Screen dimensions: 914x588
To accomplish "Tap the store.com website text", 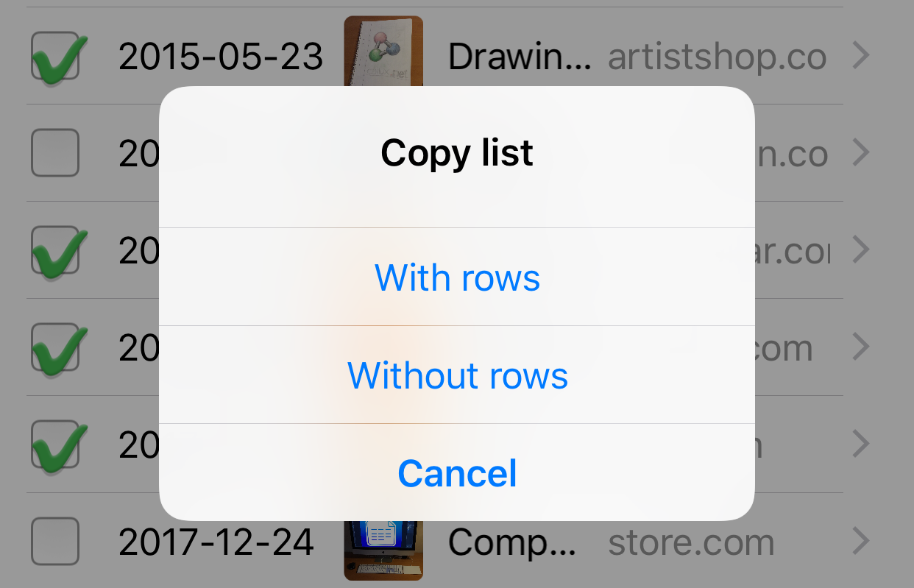I will pyautogui.click(x=691, y=542).
